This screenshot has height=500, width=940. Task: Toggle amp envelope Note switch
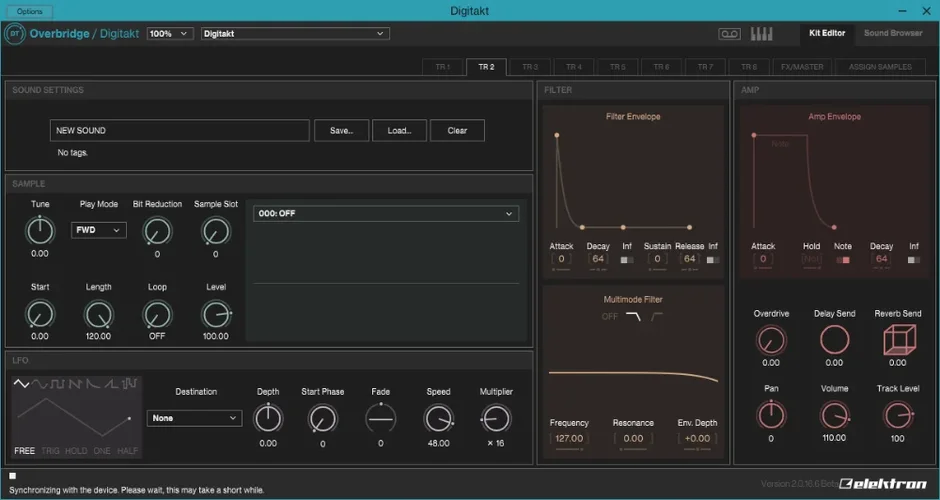point(843,260)
